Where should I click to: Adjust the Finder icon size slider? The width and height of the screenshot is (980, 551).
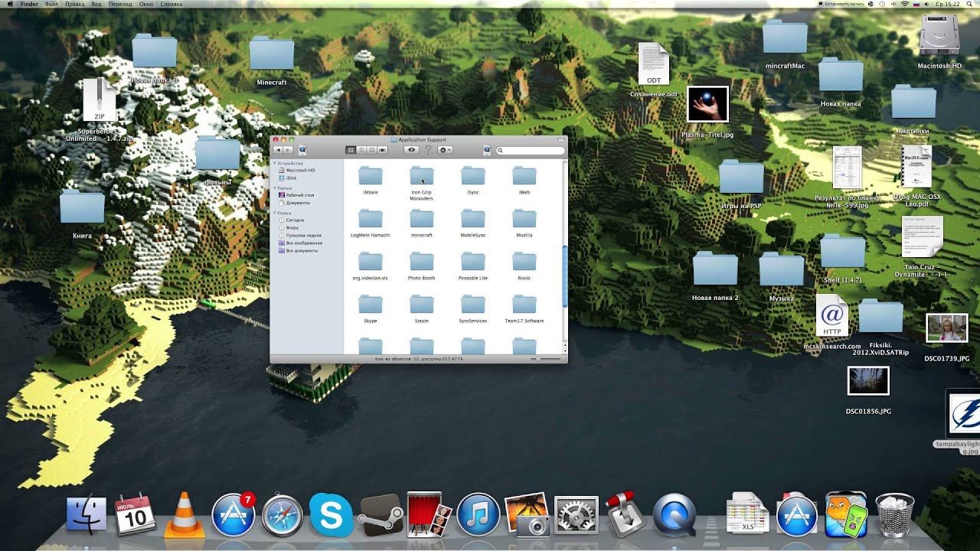point(538,358)
